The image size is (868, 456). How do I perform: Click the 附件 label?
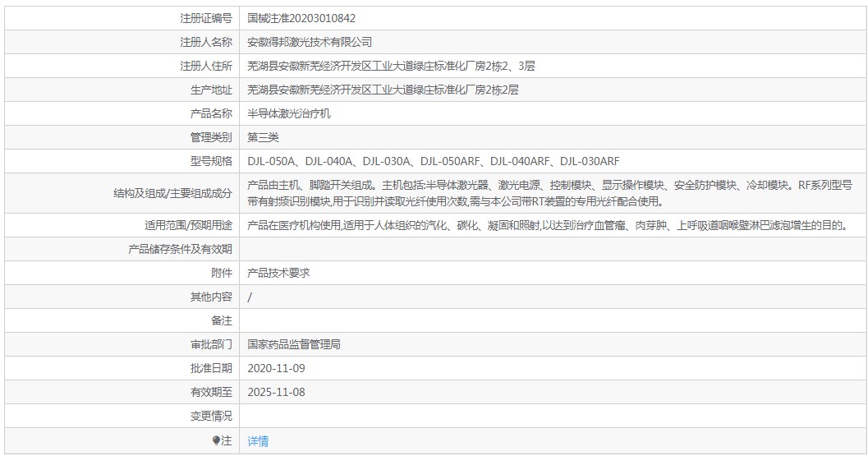(222, 273)
